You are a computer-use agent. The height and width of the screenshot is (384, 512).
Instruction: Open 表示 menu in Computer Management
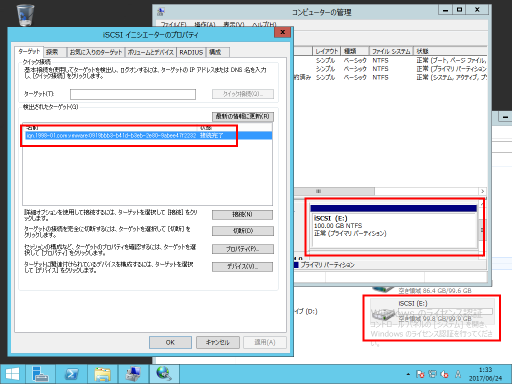234,24
